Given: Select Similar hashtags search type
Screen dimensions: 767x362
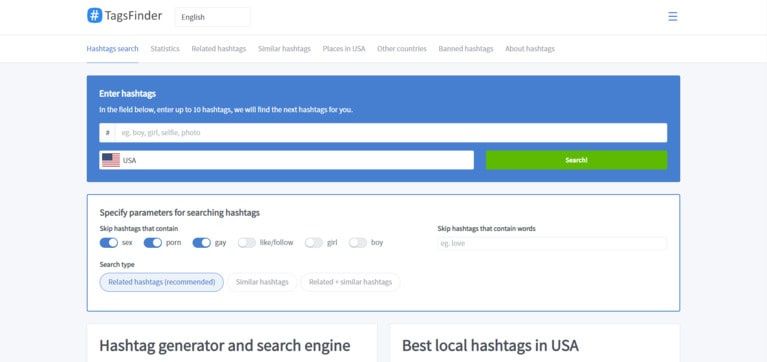Looking at the screenshot, I should click(x=262, y=282).
